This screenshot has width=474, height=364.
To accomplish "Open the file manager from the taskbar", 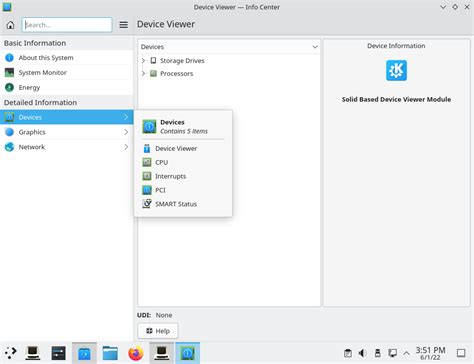I will click(110, 353).
